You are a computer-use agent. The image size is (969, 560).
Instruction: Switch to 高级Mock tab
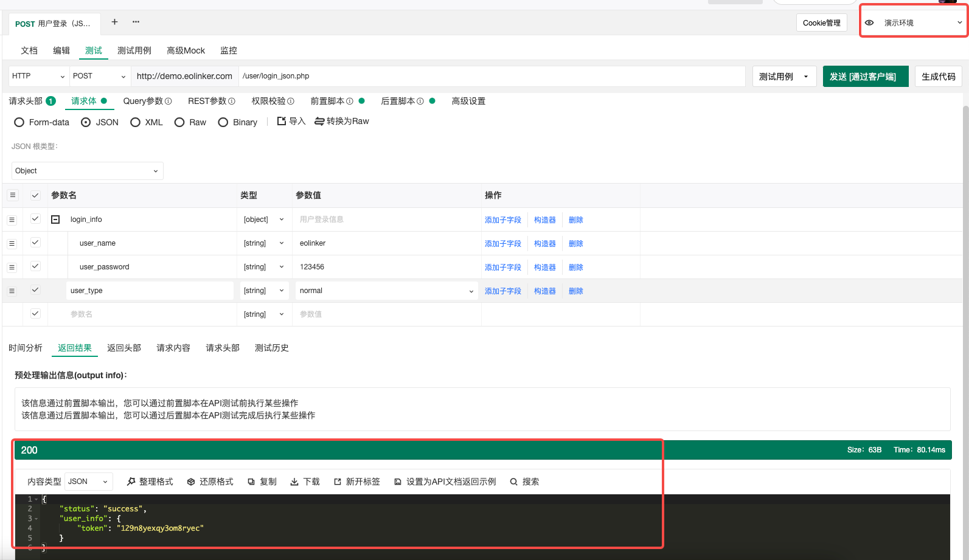tap(186, 50)
